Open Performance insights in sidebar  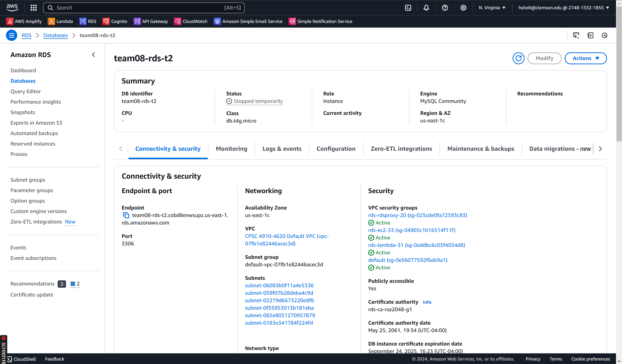click(35, 102)
